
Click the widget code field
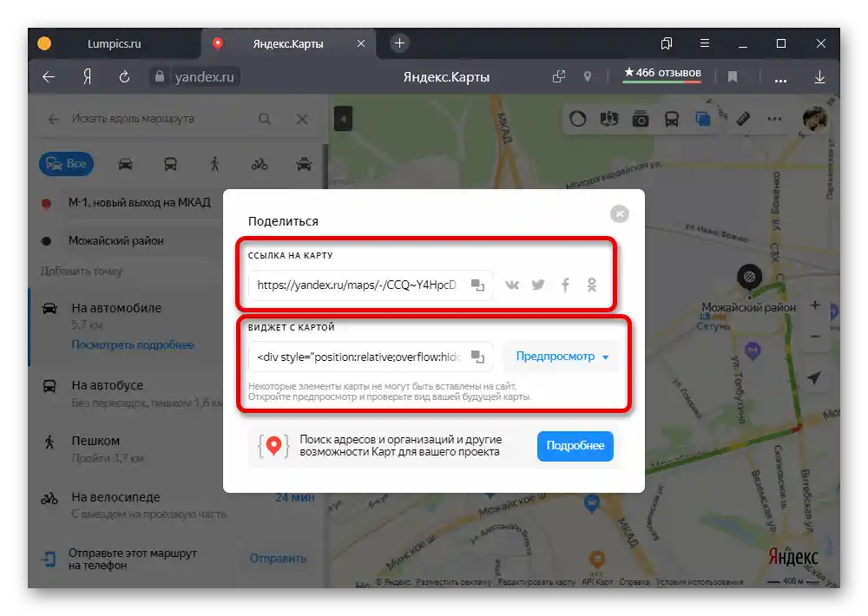click(357, 357)
